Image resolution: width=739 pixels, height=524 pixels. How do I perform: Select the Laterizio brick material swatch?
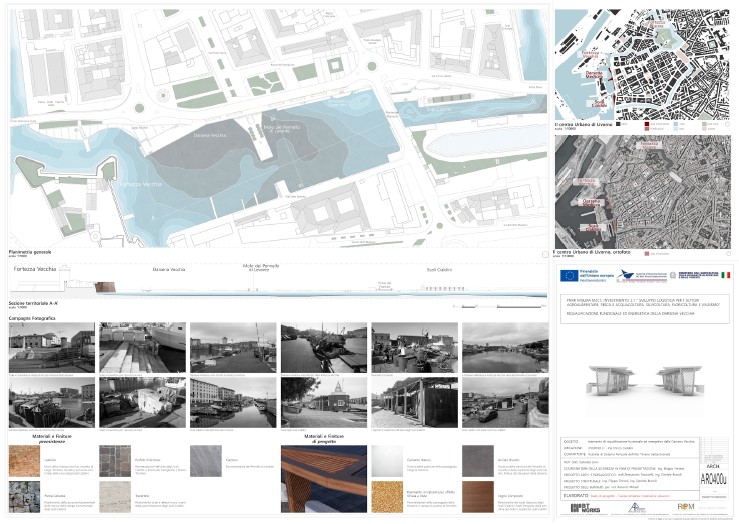(x=24, y=461)
